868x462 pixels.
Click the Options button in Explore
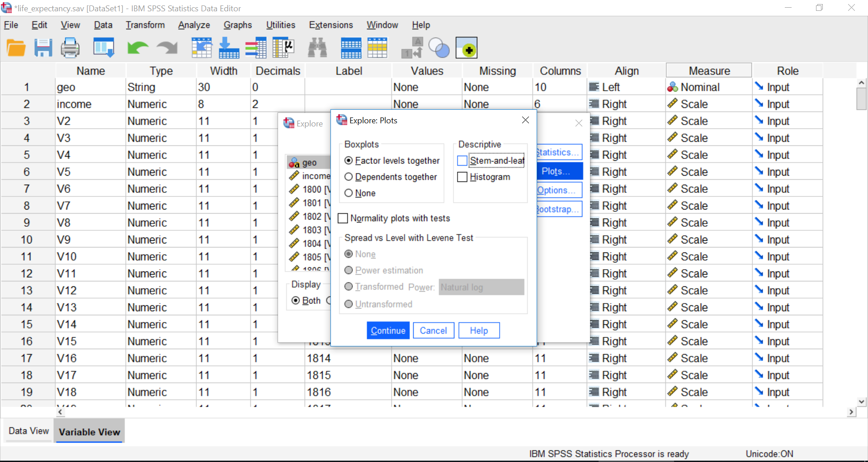(x=559, y=190)
